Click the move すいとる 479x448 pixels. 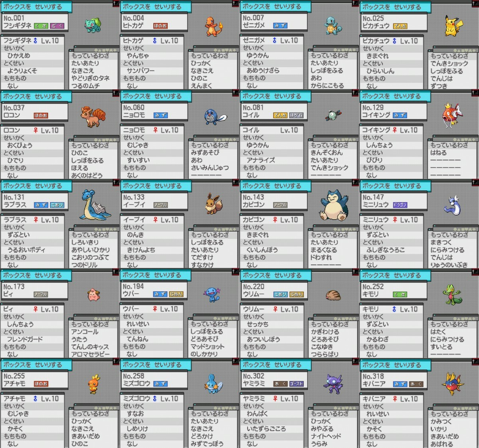point(441,347)
